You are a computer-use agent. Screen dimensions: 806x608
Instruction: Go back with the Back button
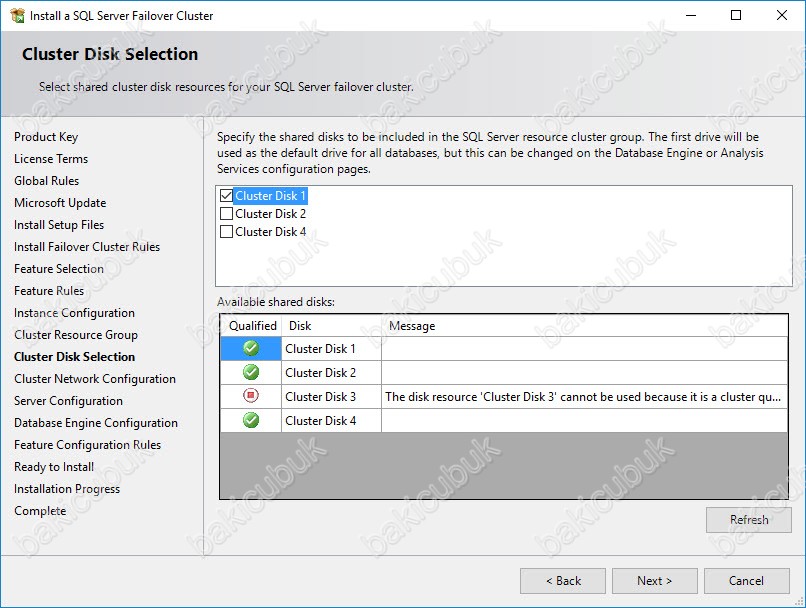tap(563, 581)
